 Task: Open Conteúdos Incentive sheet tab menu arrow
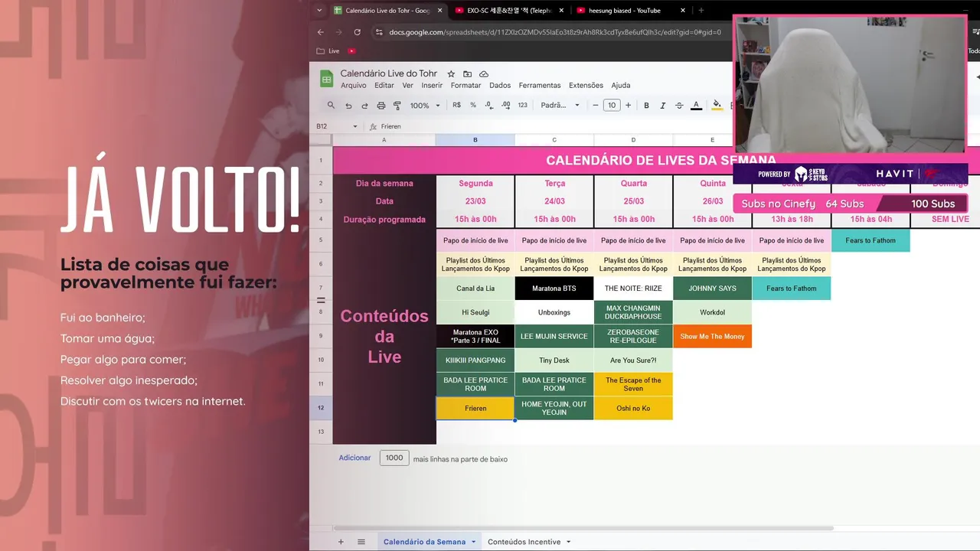(x=568, y=542)
